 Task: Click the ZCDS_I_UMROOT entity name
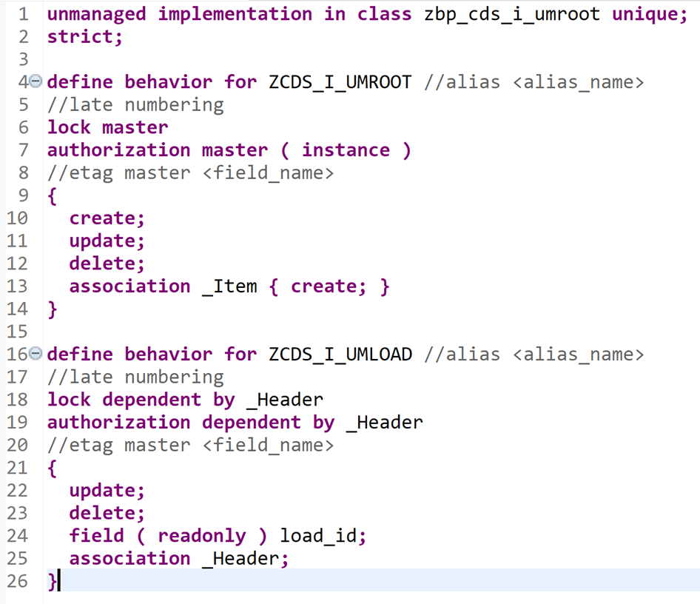tap(340, 82)
